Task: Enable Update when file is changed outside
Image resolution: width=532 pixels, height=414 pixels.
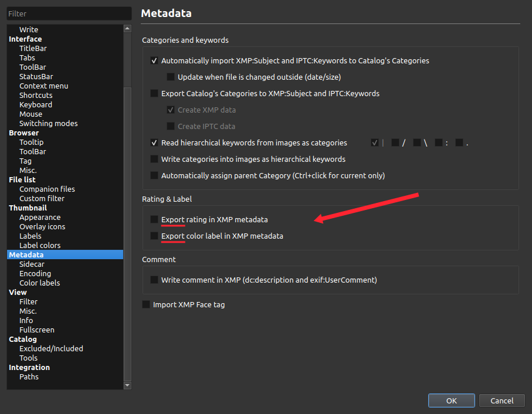Action: (171, 77)
